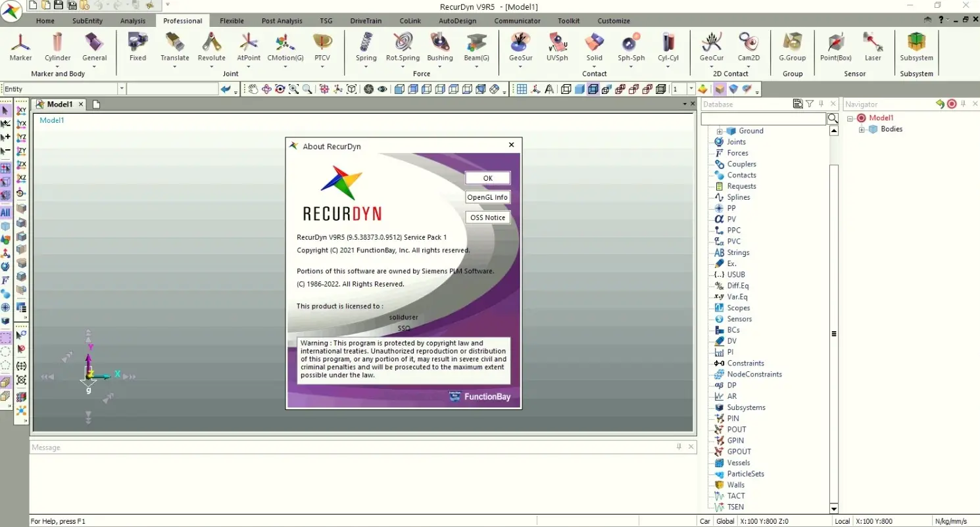View the OSS Notice

(487, 218)
